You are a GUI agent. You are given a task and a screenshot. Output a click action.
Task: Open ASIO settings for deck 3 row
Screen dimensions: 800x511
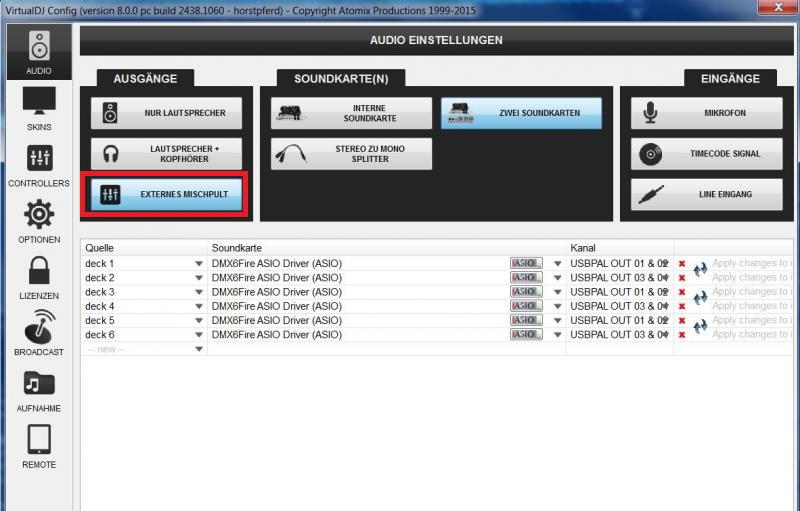click(526, 292)
